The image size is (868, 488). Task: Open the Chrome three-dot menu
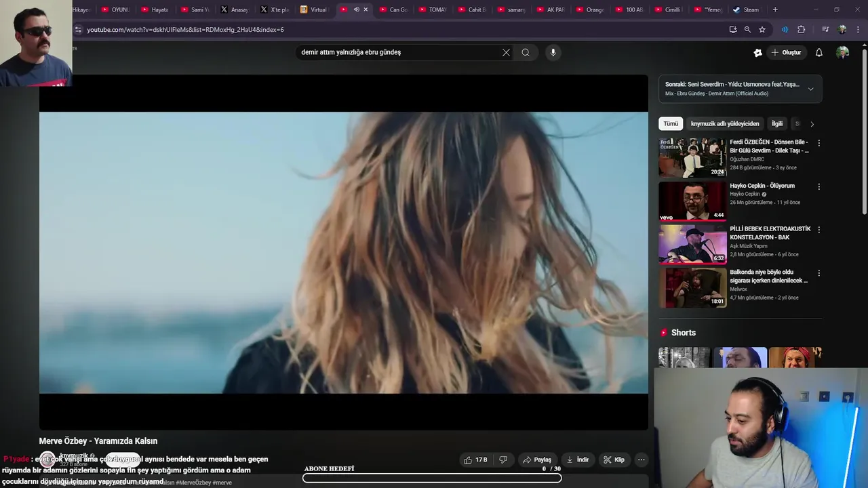point(859,29)
